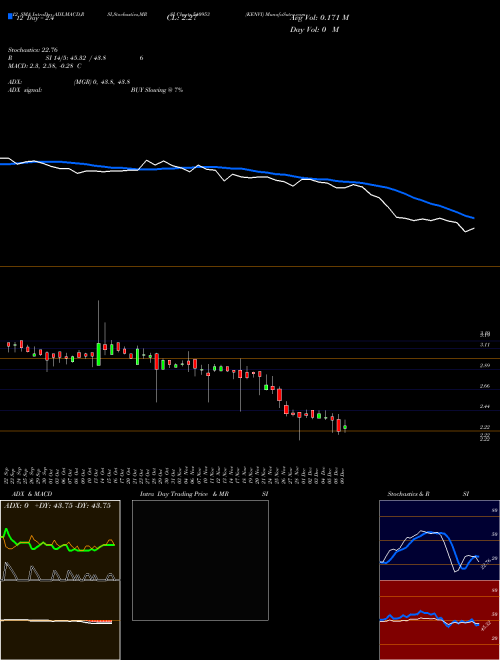Click the end of the white price line
This screenshot has width=500, height=660.
pyautogui.click(x=474, y=229)
